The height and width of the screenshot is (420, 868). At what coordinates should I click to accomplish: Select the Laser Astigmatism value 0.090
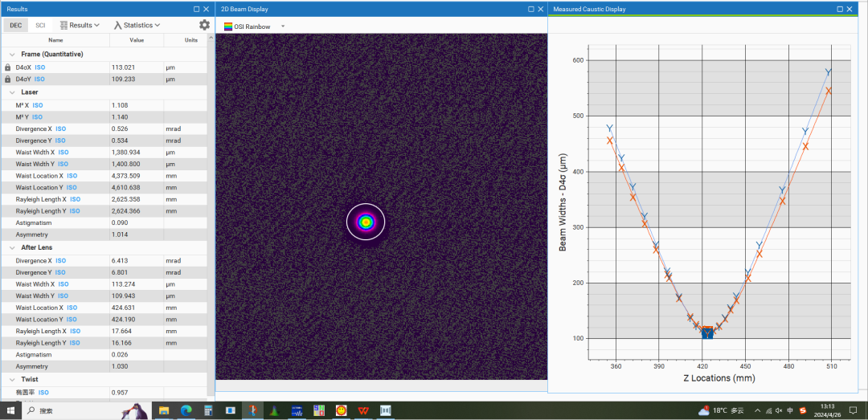pos(120,222)
